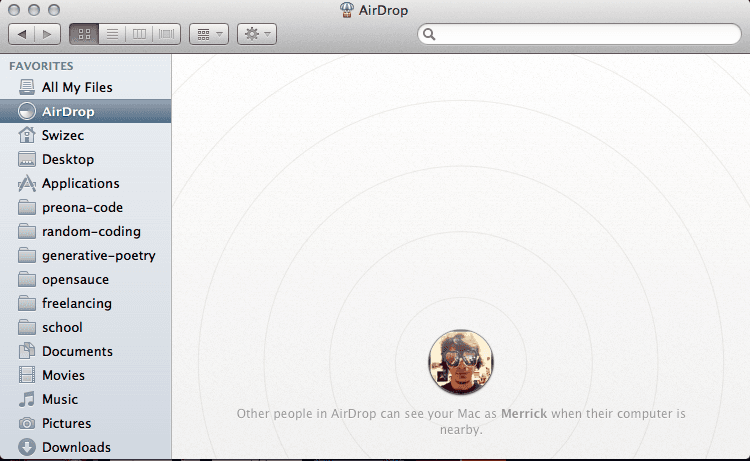750x461 pixels.
Task: Click the Swizec home folder icon
Action: (27, 135)
